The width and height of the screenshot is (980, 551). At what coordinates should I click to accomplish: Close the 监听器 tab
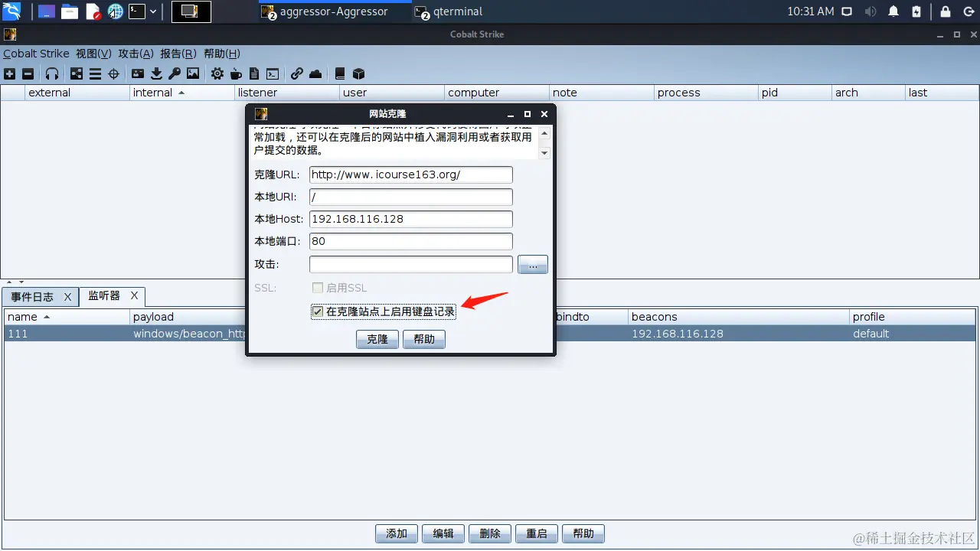[134, 295]
